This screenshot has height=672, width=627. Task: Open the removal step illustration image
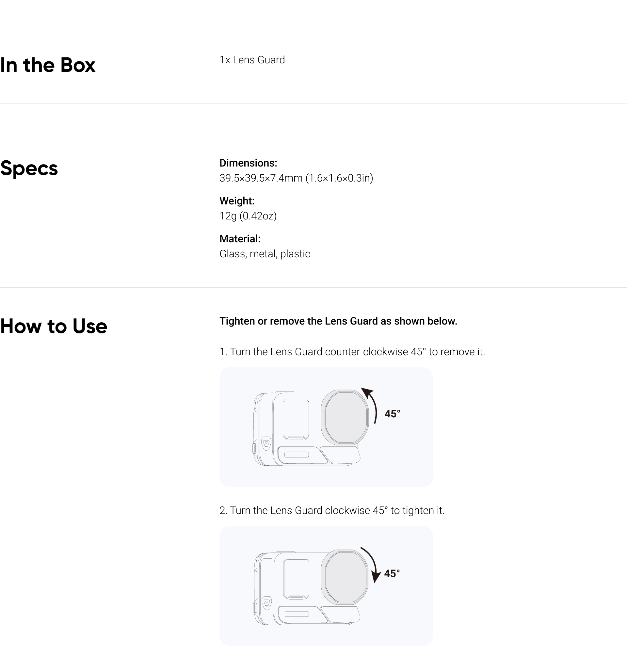(x=326, y=427)
